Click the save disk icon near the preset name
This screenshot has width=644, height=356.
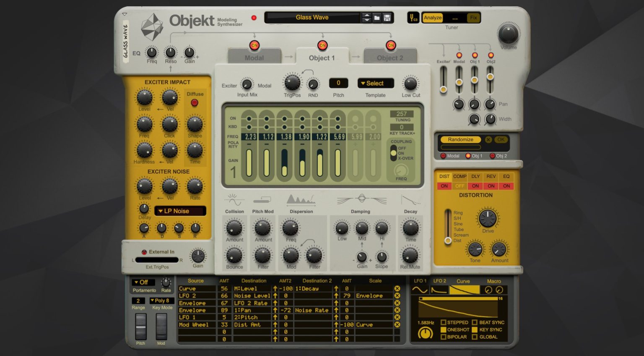pos(387,17)
